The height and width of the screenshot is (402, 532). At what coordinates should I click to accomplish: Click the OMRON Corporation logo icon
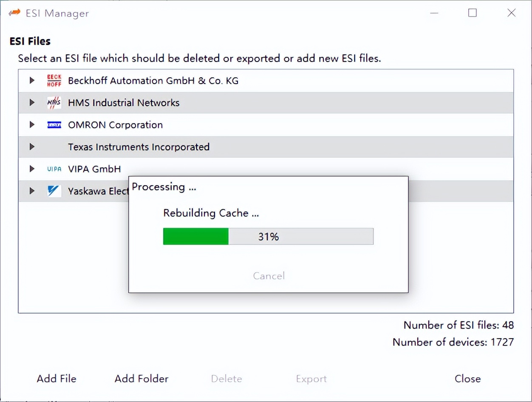point(54,125)
